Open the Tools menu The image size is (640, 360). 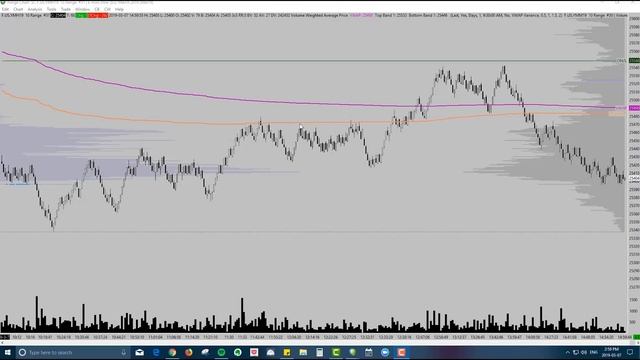pos(51,9)
